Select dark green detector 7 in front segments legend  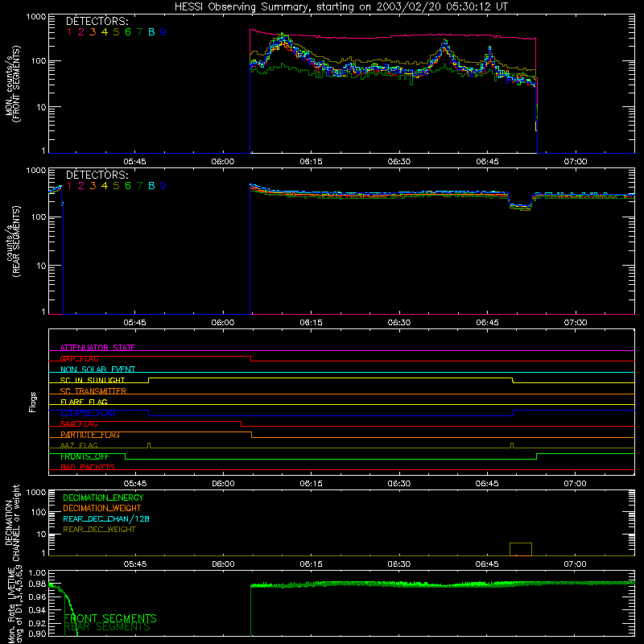point(139,32)
